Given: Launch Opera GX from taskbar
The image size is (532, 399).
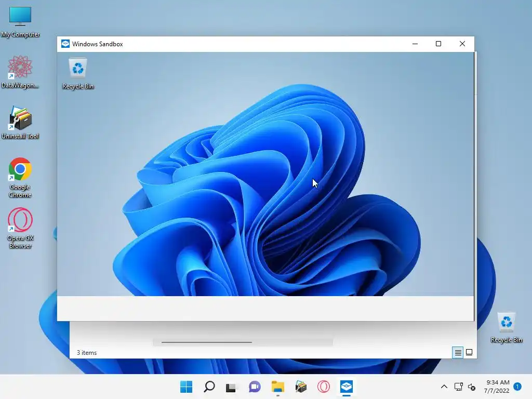Looking at the screenshot, I should tap(323, 387).
